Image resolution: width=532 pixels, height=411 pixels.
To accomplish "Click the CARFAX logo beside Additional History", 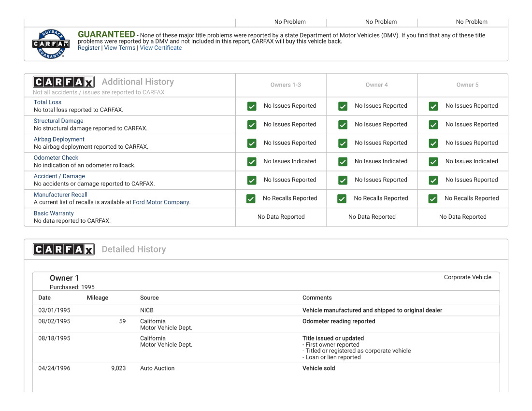I will (64, 82).
